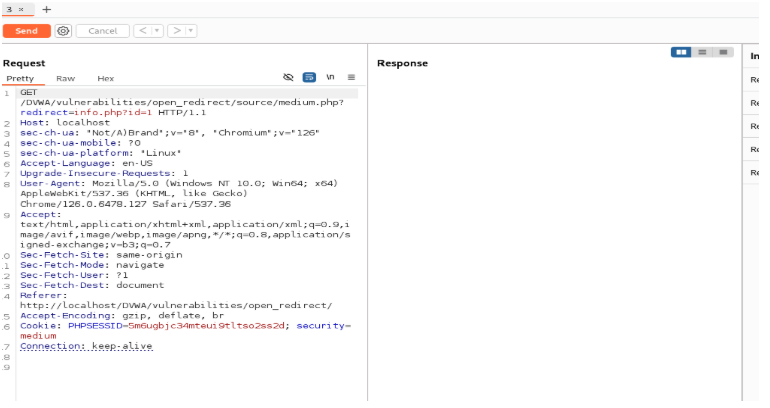Viewport: 770px width, 408px height.
Task: Expand the back history dropdown arrow
Action: point(157,31)
